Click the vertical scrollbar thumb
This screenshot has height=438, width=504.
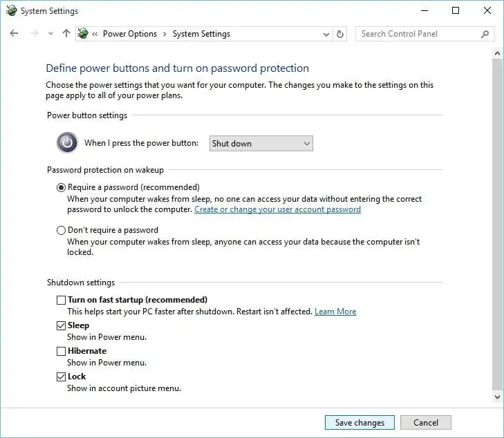pos(497,224)
